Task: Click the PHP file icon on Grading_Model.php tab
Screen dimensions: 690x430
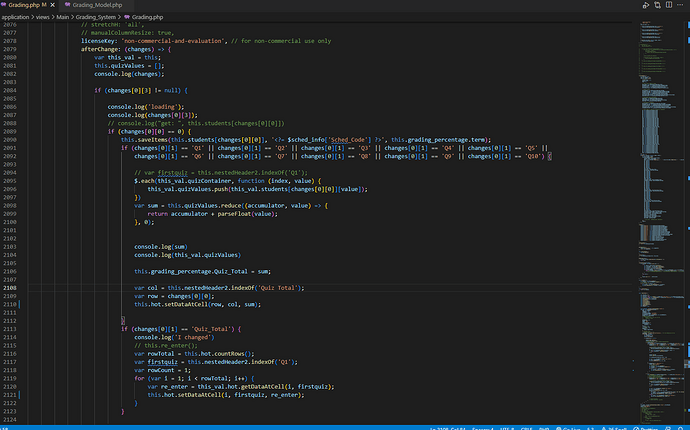Action: click(67, 5)
